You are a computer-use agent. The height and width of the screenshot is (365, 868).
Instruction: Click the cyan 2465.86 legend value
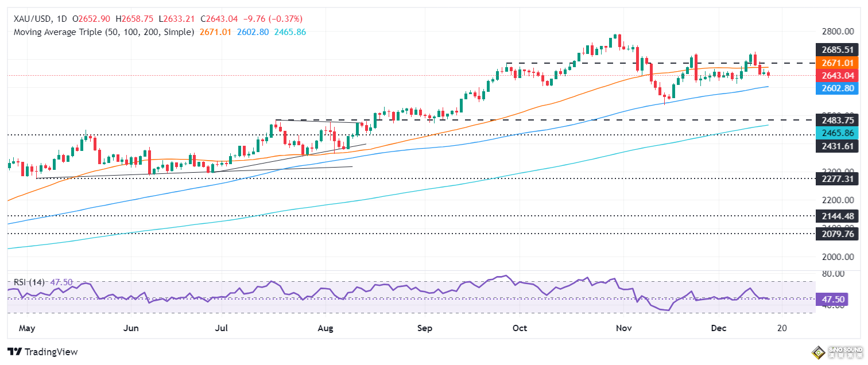(289, 32)
